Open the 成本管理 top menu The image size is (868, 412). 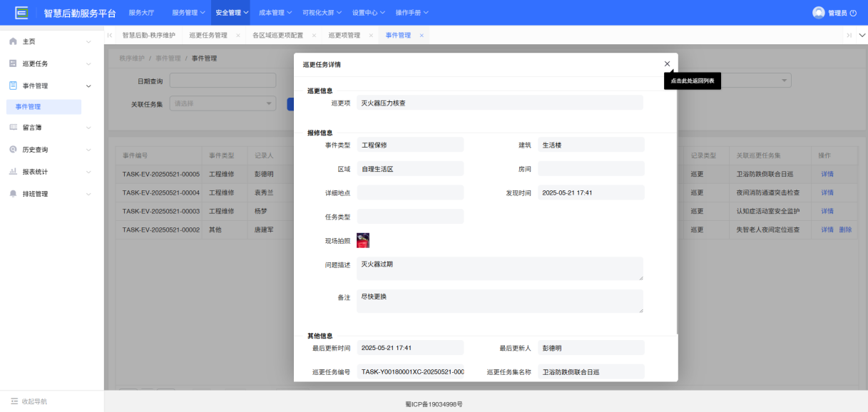(x=275, y=13)
